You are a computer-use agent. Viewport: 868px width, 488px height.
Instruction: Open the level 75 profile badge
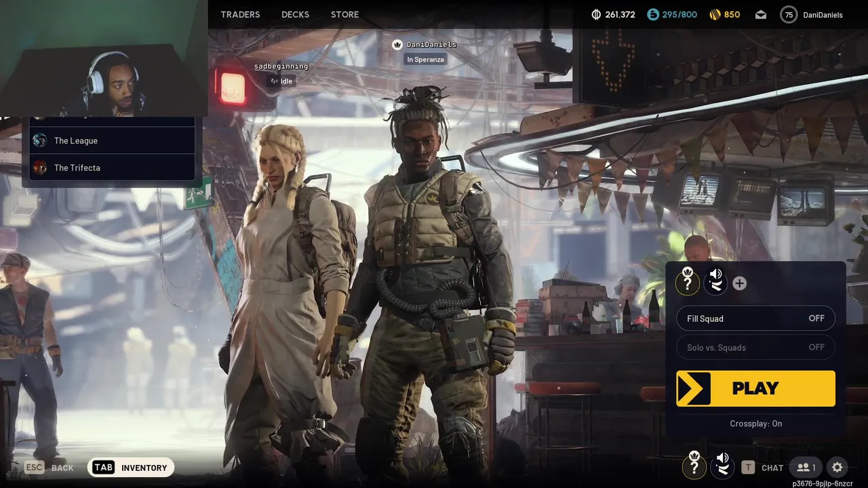(x=789, y=14)
